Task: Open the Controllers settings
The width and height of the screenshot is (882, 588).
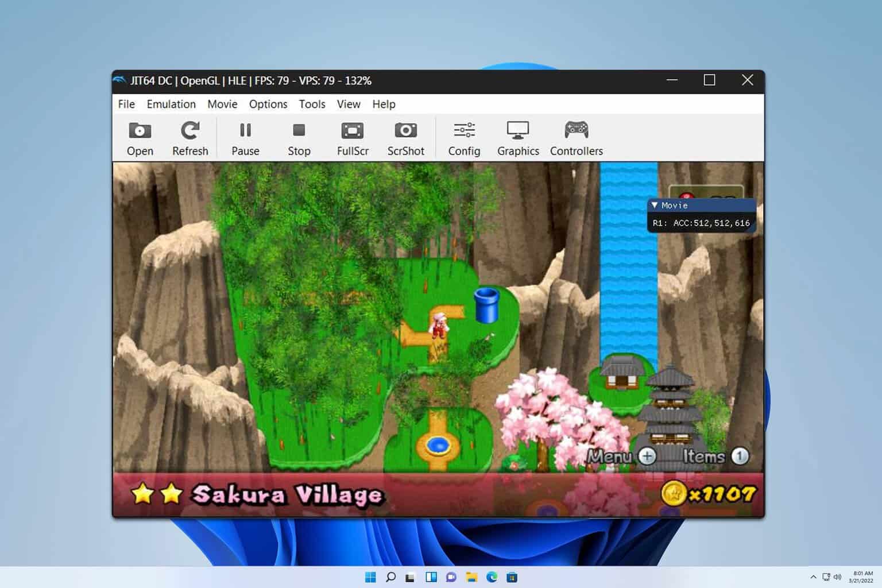Action: pyautogui.click(x=577, y=138)
